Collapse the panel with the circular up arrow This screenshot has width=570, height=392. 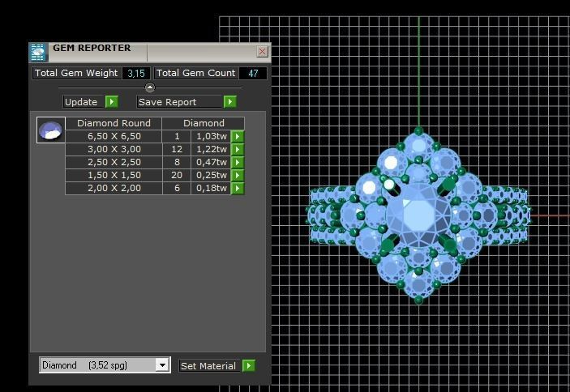coord(150,87)
